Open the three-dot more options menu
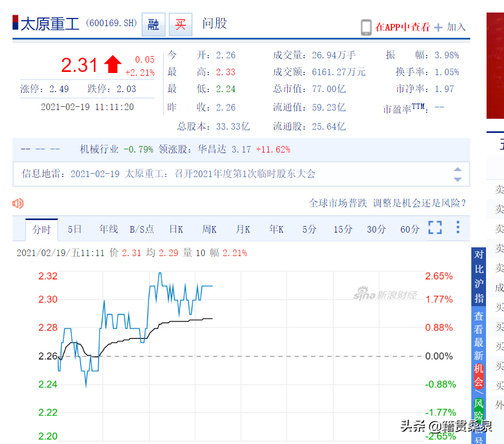The image size is (504, 444). [x=458, y=227]
